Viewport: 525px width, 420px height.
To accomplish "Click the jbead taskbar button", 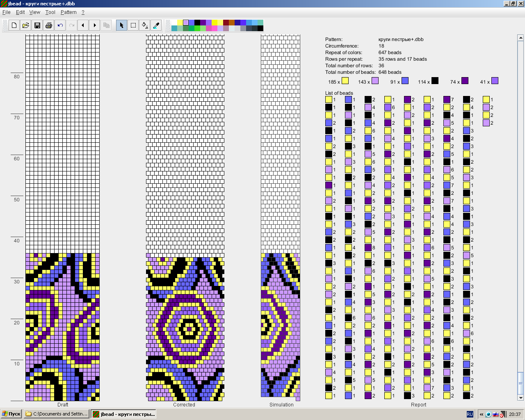I will (124, 414).
